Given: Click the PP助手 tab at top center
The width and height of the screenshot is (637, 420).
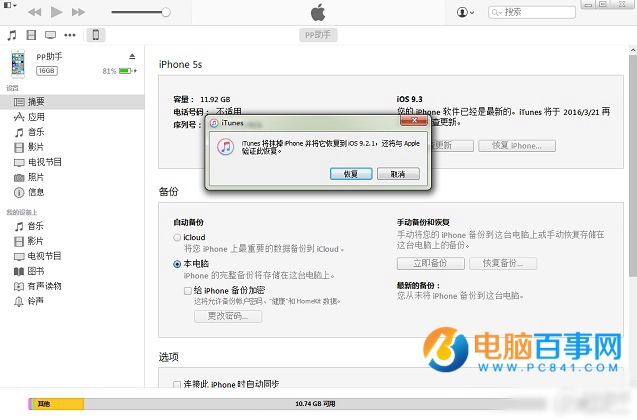Looking at the screenshot, I should tap(318, 35).
